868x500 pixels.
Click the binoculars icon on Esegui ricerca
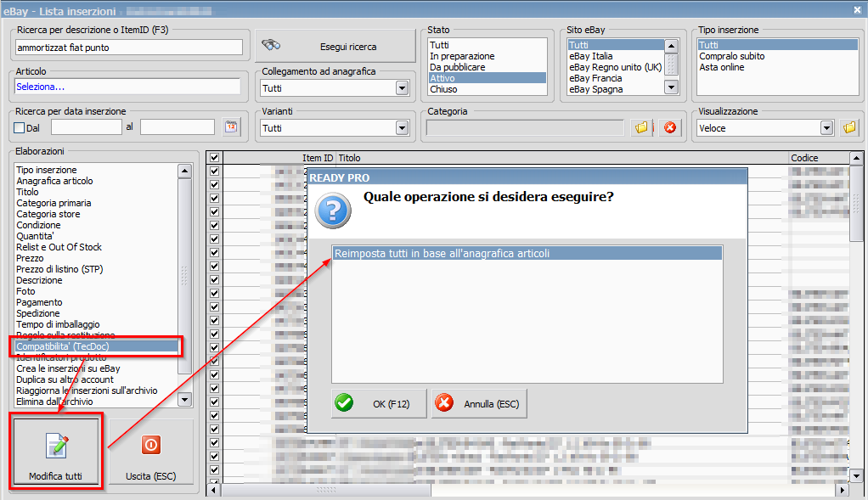(x=271, y=45)
